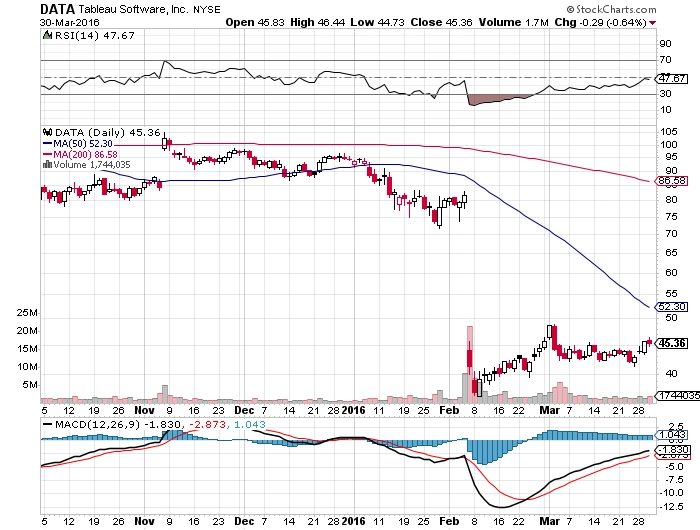
Task: Click the DATA (Daily) candlestick icon
Action: click(47, 132)
